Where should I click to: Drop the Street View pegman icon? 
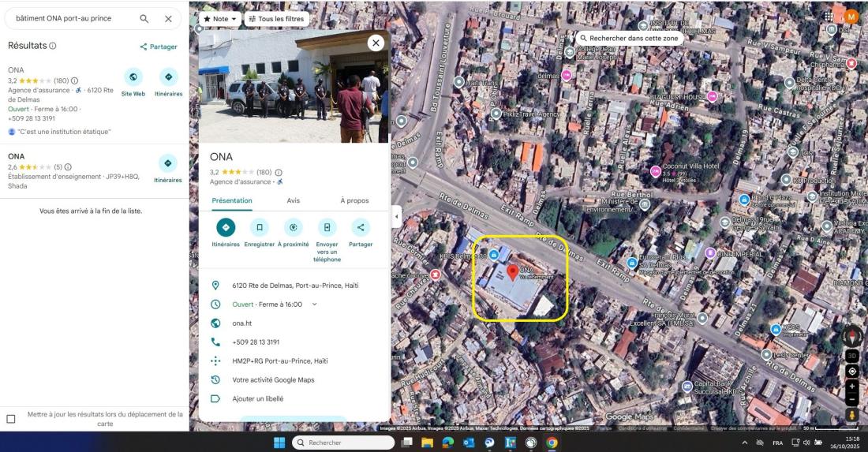point(852,415)
